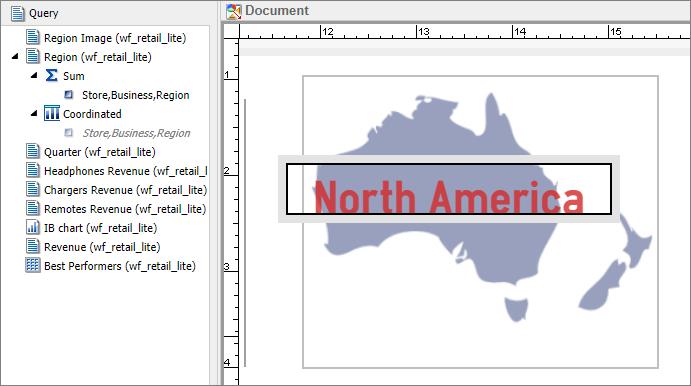Click the Query panel header icon
691x386 pixels.
tap(18, 13)
